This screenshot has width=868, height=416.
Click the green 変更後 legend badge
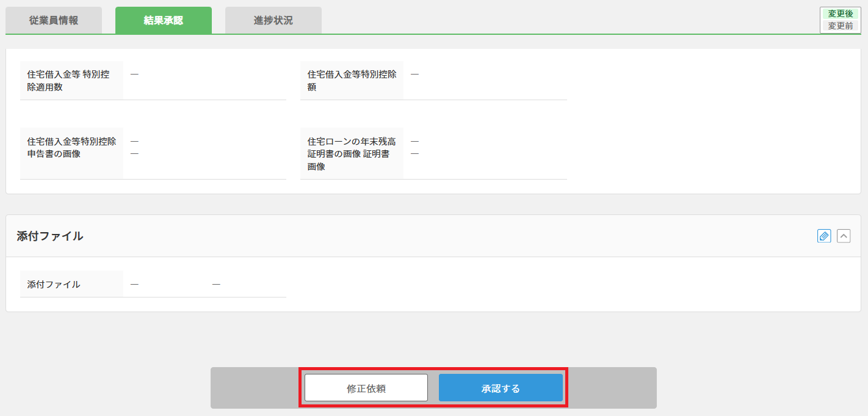pos(841,13)
